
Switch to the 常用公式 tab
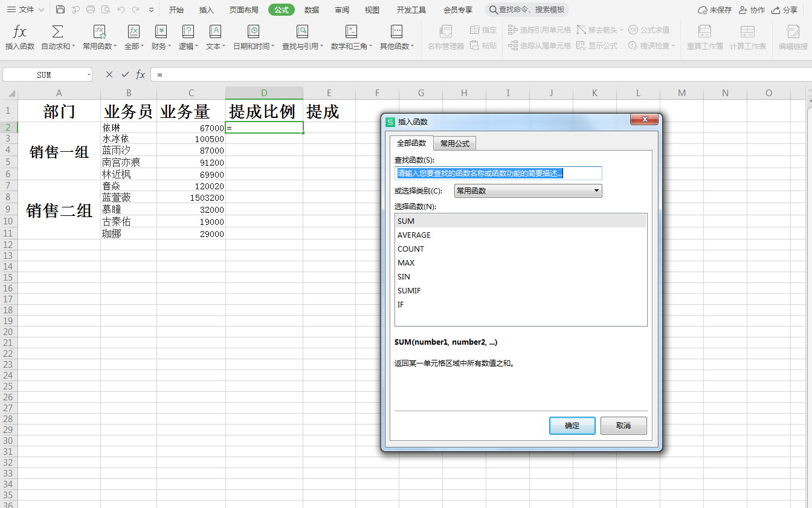click(x=455, y=143)
